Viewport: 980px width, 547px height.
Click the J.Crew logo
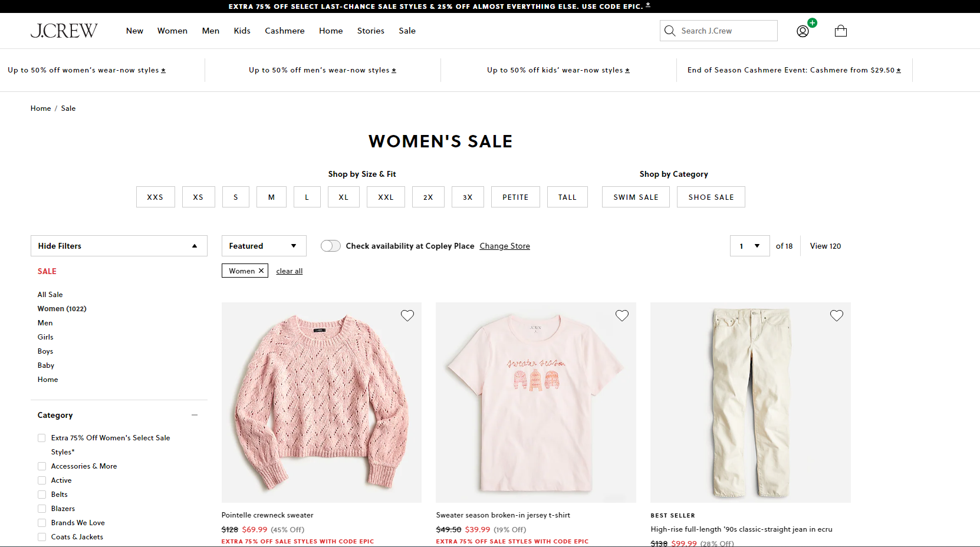click(x=64, y=31)
